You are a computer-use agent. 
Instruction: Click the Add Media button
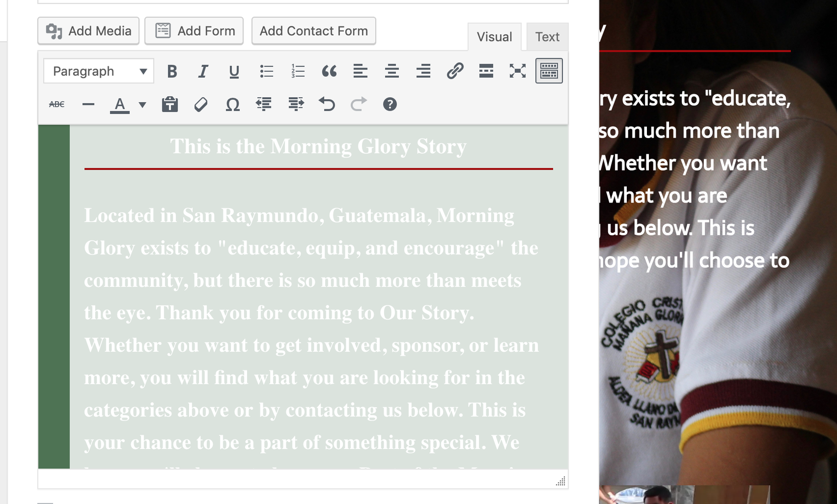(x=88, y=31)
